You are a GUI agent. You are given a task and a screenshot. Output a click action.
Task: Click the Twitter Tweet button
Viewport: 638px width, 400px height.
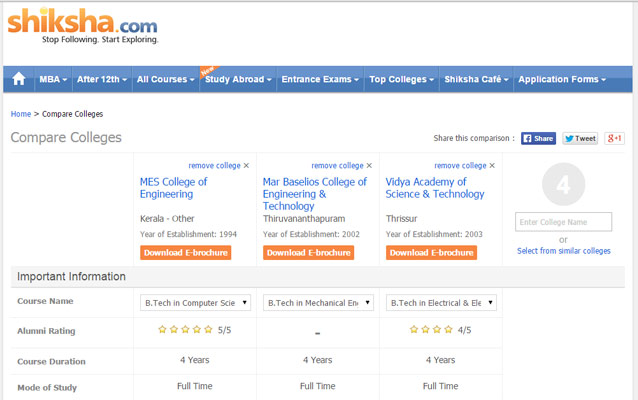click(x=580, y=139)
